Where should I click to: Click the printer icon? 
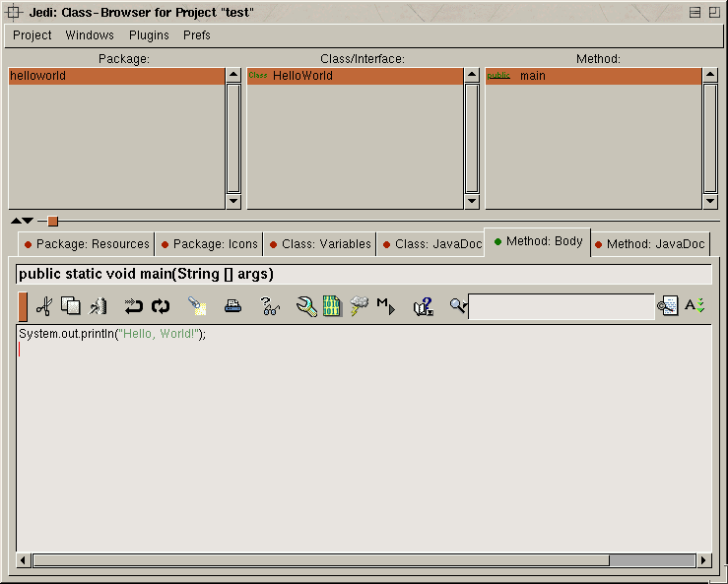click(x=232, y=306)
